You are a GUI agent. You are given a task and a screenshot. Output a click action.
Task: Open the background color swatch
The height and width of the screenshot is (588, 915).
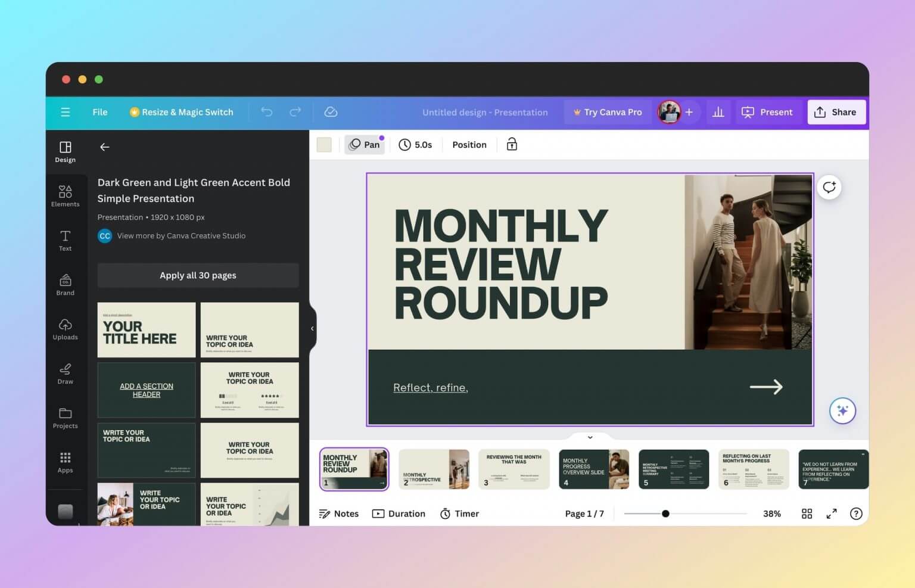coord(324,144)
